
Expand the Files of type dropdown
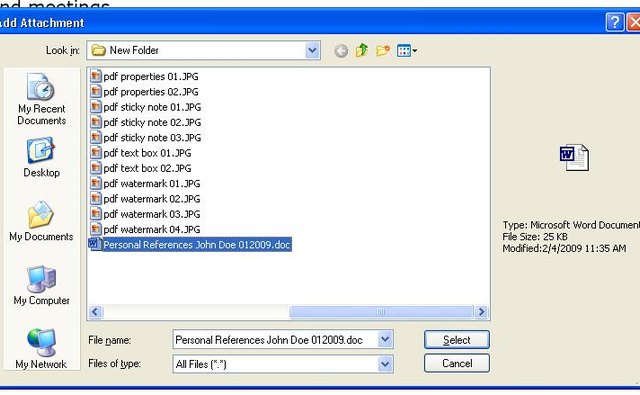point(385,364)
